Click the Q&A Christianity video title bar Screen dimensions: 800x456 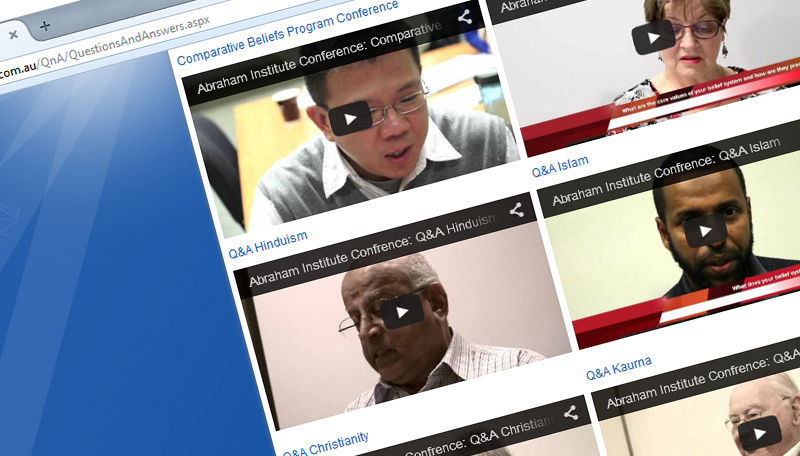[x=477, y=435]
